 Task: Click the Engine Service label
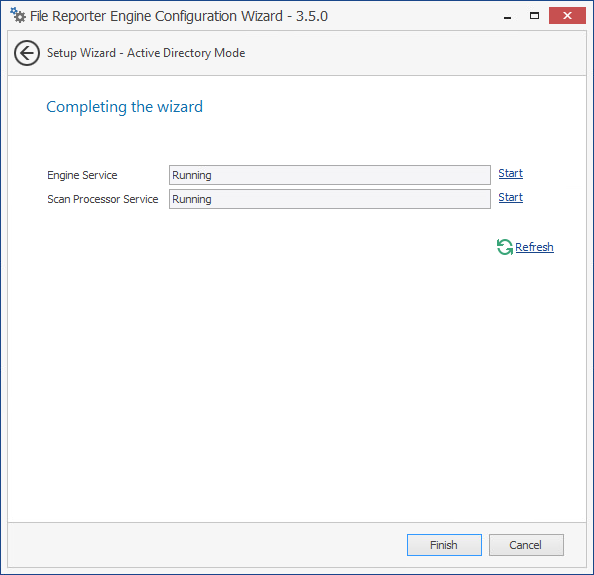(82, 175)
